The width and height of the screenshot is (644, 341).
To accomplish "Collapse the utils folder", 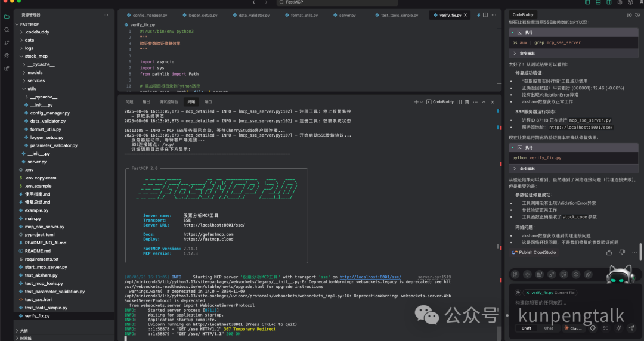I will [24, 89].
